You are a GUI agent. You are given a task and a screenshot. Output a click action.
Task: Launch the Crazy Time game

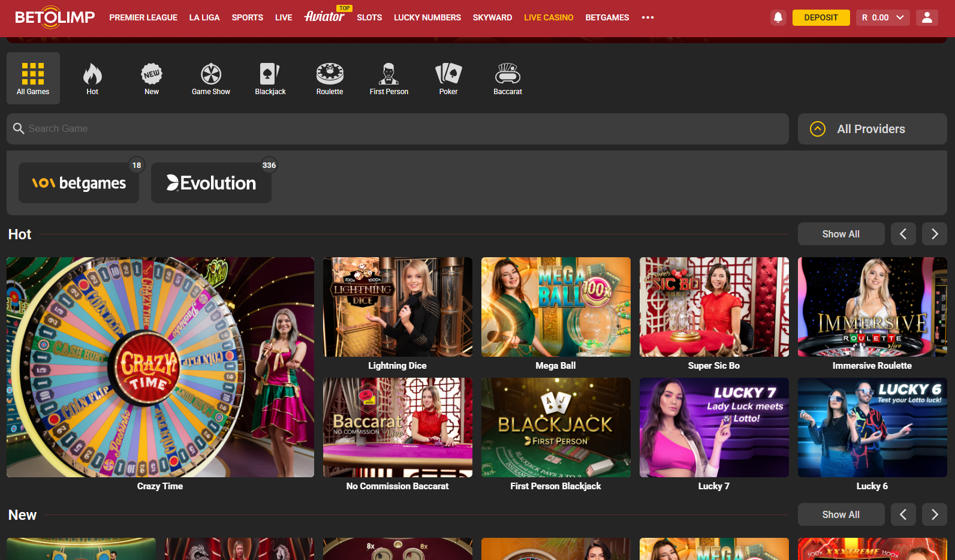click(160, 367)
